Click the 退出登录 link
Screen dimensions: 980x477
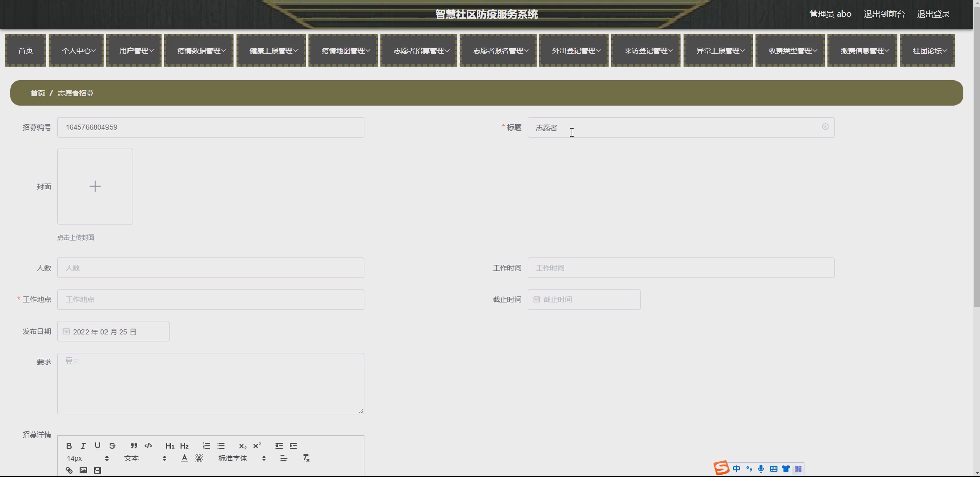pos(933,14)
